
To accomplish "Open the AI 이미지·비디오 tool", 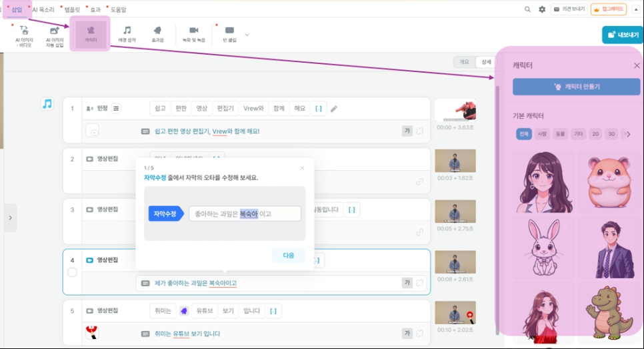I will (x=24, y=35).
